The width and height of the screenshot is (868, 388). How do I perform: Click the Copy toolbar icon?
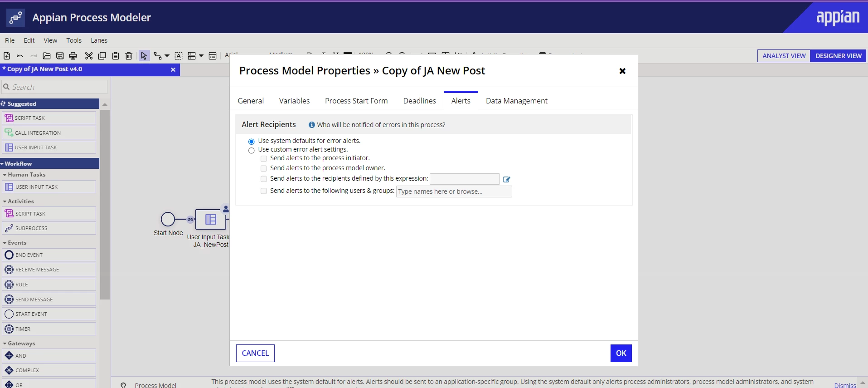[x=102, y=56]
